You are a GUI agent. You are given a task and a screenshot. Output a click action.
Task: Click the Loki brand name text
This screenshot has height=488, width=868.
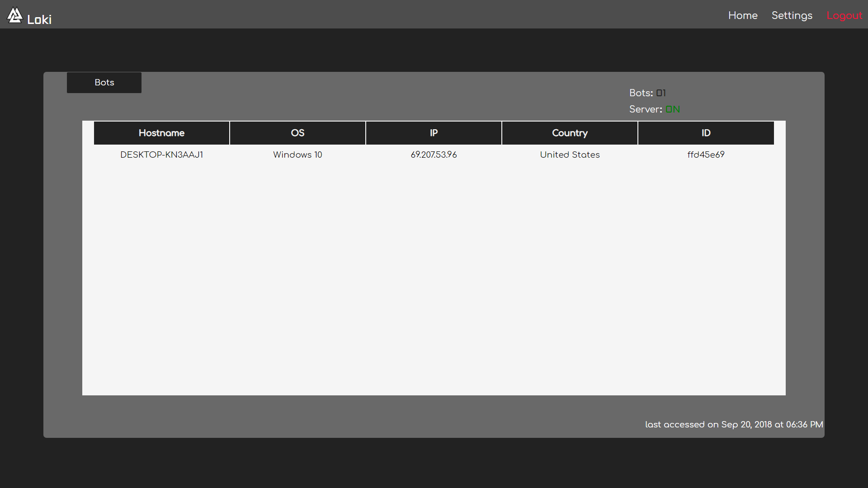tap(39, 19)
